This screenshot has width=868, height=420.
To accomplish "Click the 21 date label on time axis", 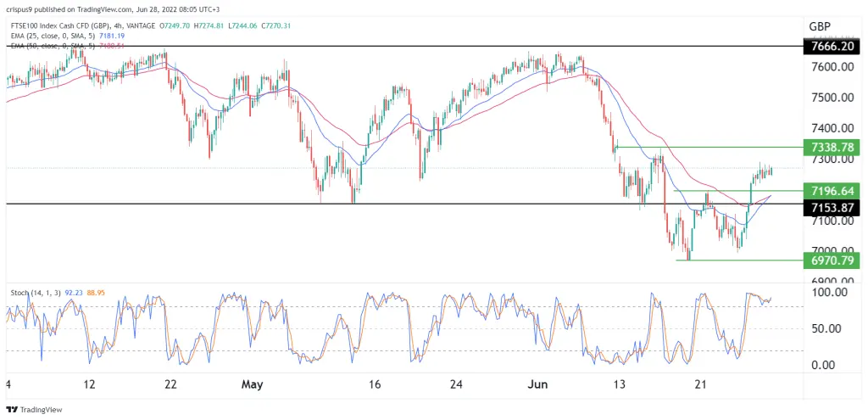I will coord(700,384).
